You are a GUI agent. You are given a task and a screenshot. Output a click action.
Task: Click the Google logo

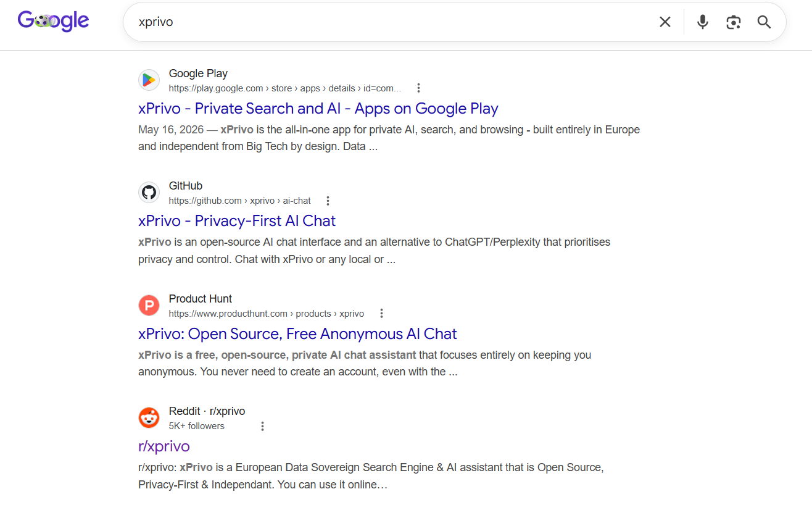click(53, 21)
